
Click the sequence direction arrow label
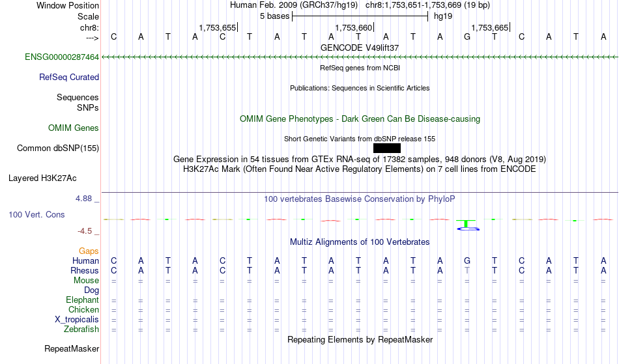[92, 38]
